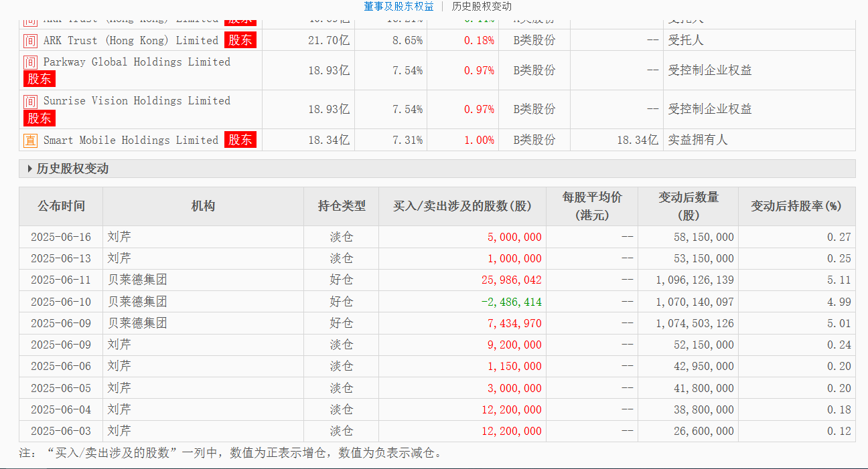Click the 间 icon beside Parkway Global Holdings
Viewport: 868px width, 469px height.
(x=31, y=62)
